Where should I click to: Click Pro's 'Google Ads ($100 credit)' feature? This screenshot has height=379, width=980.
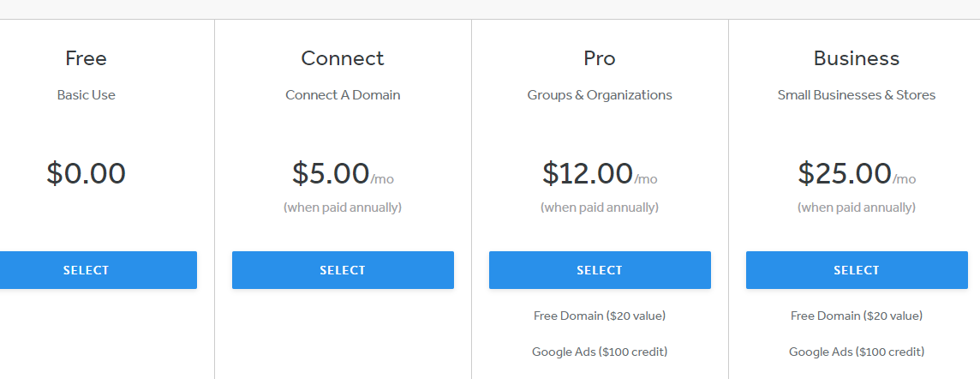[x=600, y=352]
